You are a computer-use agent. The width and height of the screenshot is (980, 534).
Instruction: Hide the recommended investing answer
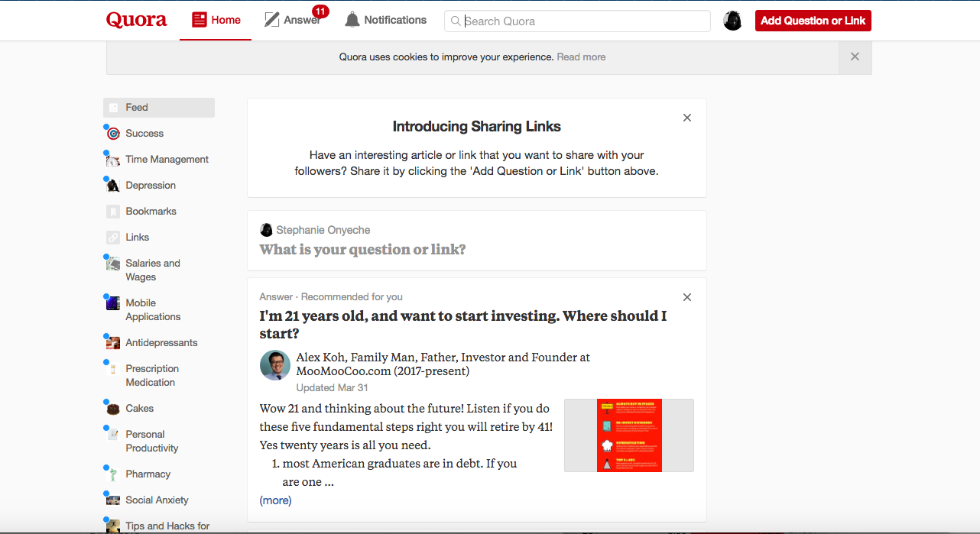tap(687, 297)
